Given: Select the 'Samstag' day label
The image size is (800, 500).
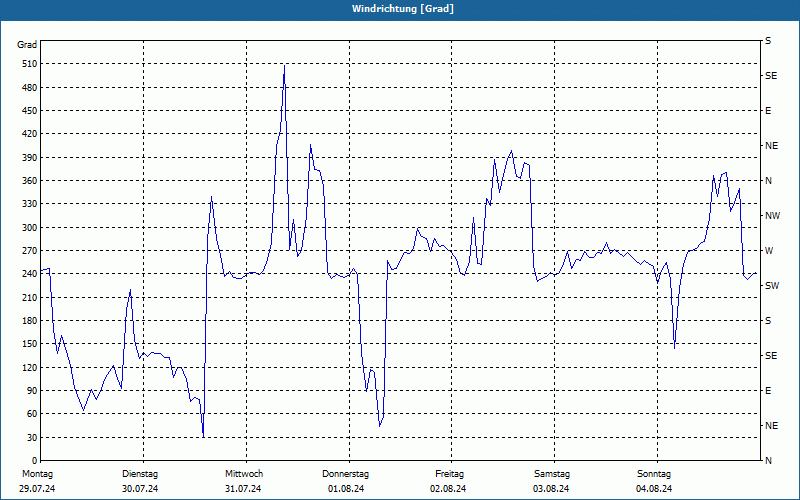Looking at the screenshot, I should click(x=552, y=474).
